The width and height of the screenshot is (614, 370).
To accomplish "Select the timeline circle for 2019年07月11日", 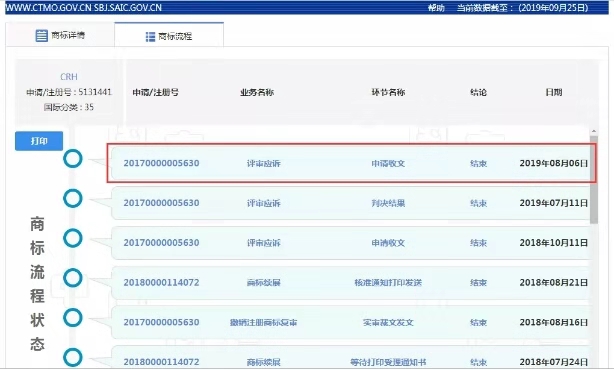I will click(x=73, y=199).
